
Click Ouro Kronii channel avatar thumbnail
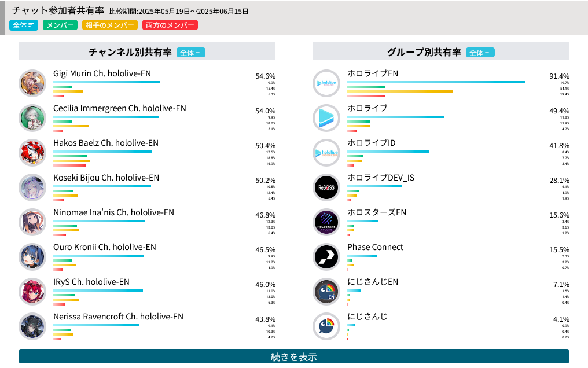32,257
